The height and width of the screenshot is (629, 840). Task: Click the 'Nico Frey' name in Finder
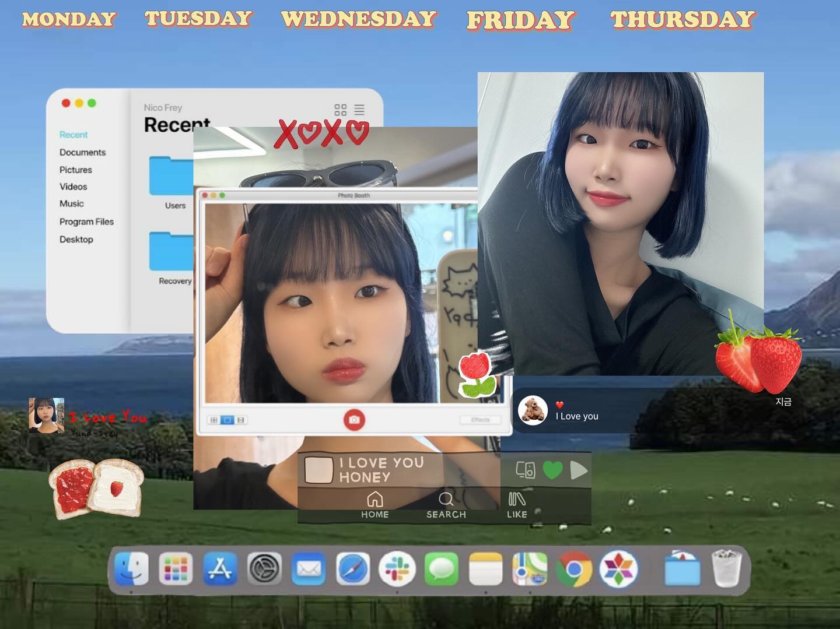[x=163, y=108]
